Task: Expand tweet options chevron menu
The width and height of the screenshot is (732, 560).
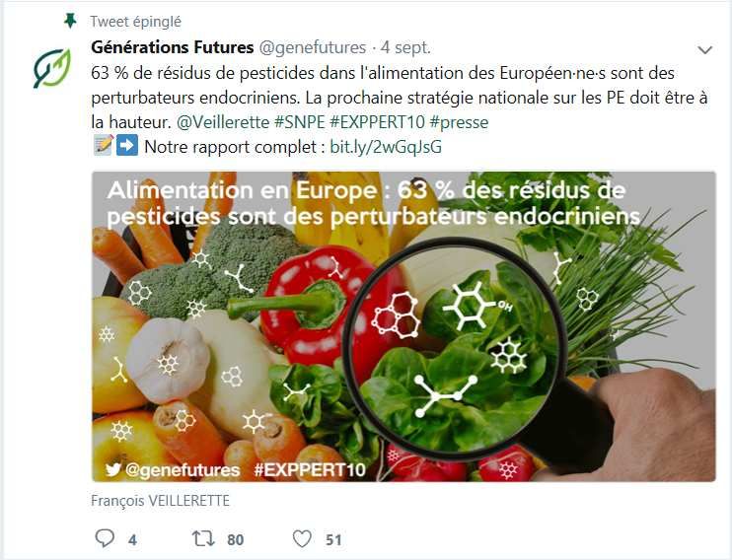Action: tap(704, 49)
